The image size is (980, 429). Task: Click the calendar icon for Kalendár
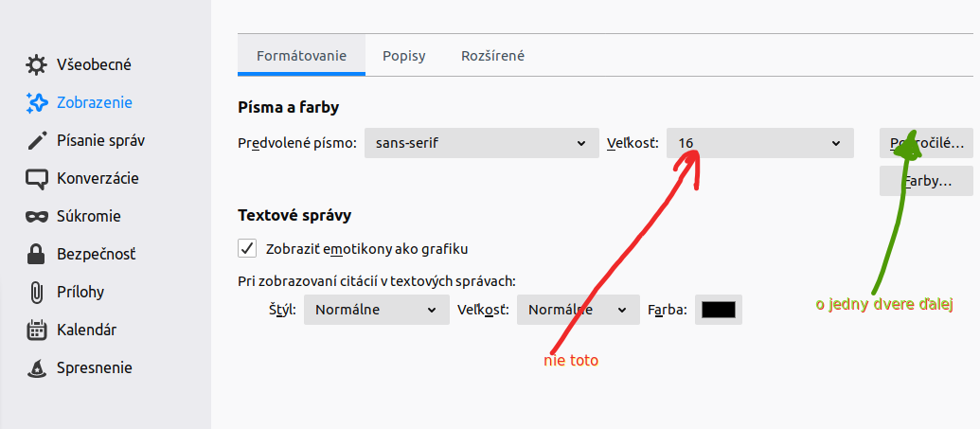click(37, 331)
